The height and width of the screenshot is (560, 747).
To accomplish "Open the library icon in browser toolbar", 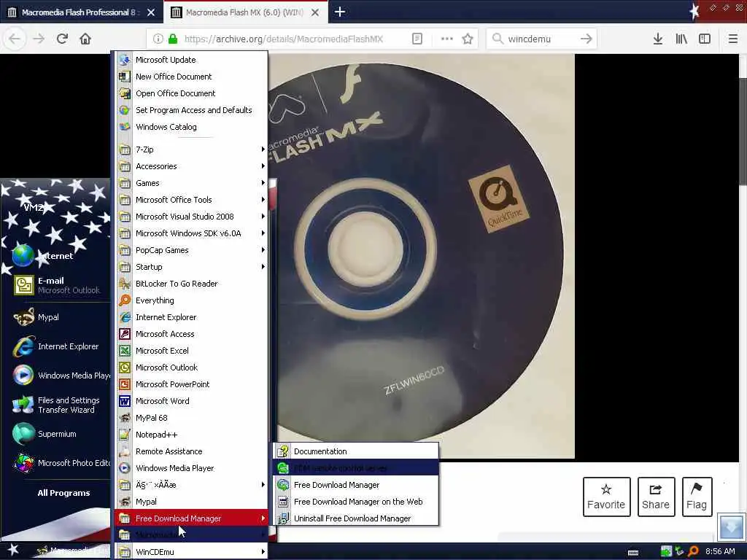I will point(681,39).
